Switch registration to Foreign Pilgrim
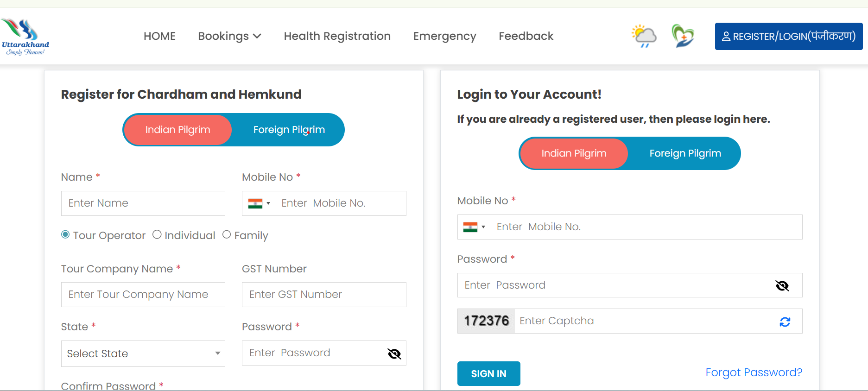The width and height of the screenshot is (868, 391). [289, 130]
